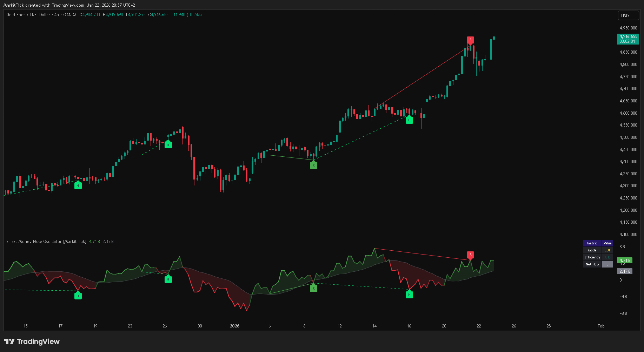Click the 4.71 B value in indicator legend
644x352 pixels.
[x=94, y=242]
